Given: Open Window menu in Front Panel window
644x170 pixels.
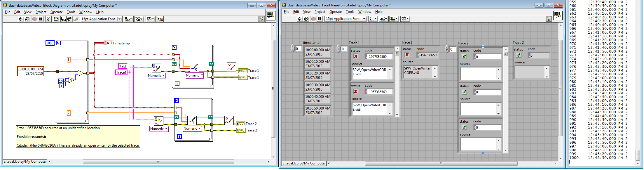Looking at the screenshot, I should [x=365, y=12].
